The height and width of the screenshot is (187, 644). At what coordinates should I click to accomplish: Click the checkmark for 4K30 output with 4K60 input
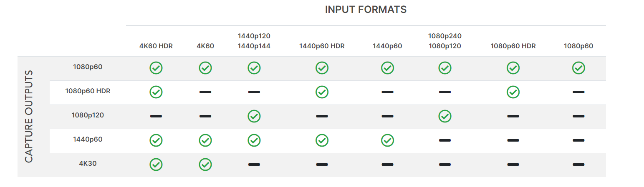[x=205, y=165]
